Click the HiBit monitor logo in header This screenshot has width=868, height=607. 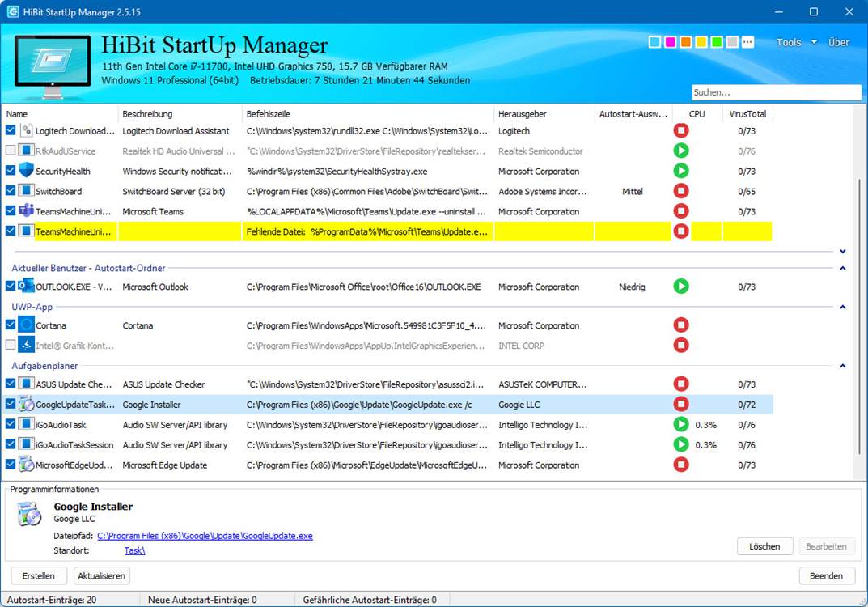tap(53, 66)
